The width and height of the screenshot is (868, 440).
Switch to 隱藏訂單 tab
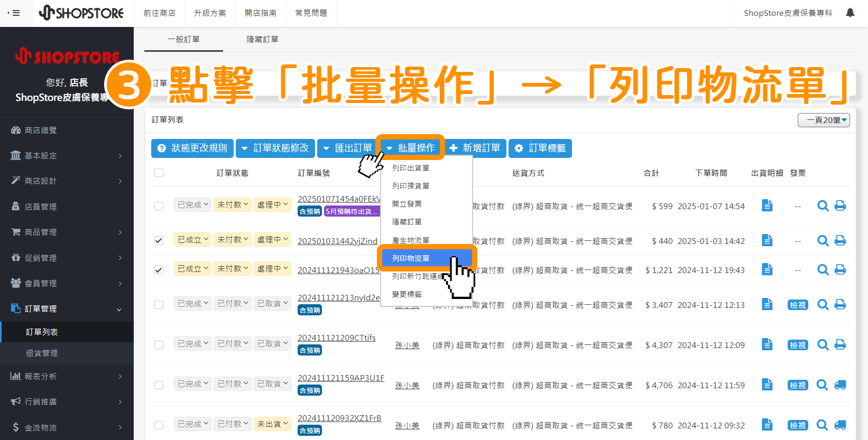(x=263, y=40)
